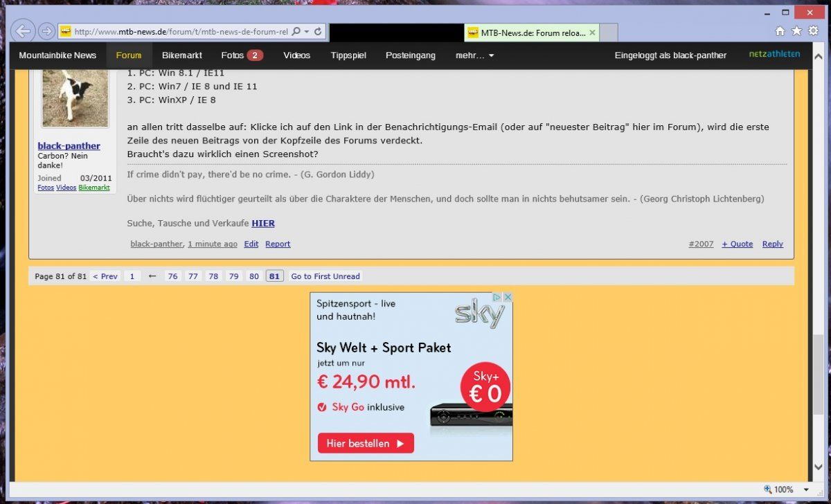
Task: Go to page 79
Action: [x=234, y=276]
